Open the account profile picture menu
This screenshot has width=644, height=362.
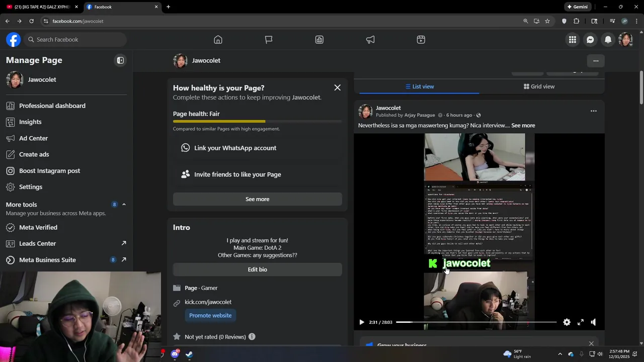(625, 40)
